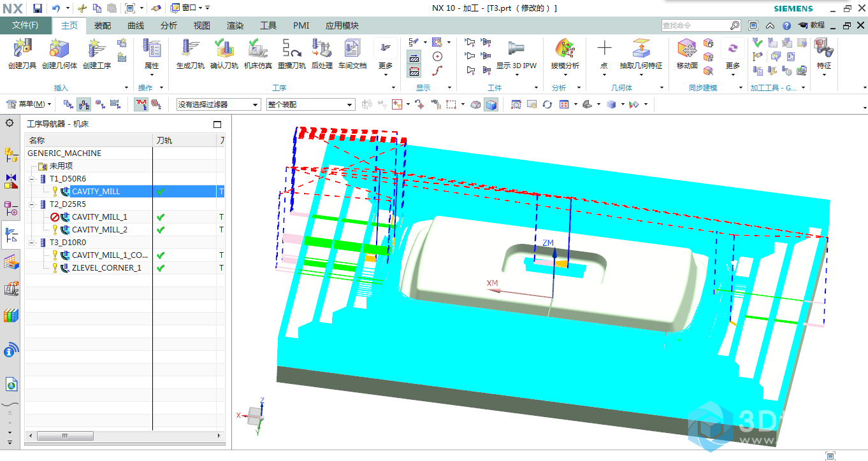Viewport: 868px width, 461px height.
Task: Switch to the PMI ribbon tab
Action: [301, 25]
